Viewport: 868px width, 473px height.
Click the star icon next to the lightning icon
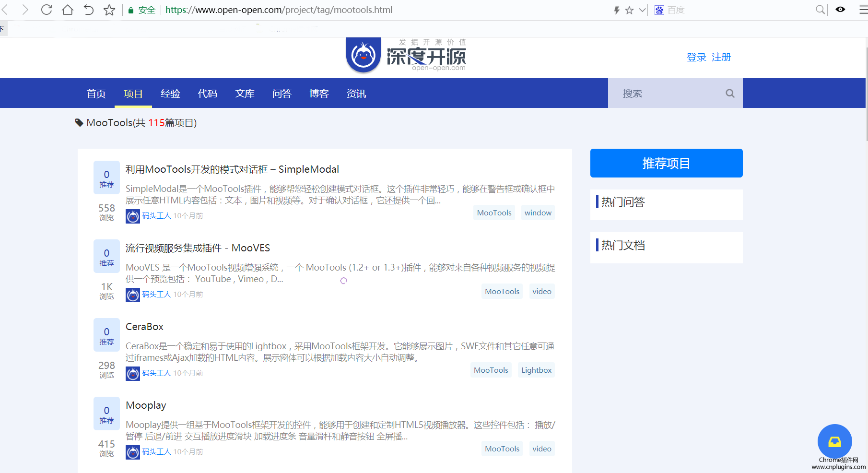click(x=629, y=10)
